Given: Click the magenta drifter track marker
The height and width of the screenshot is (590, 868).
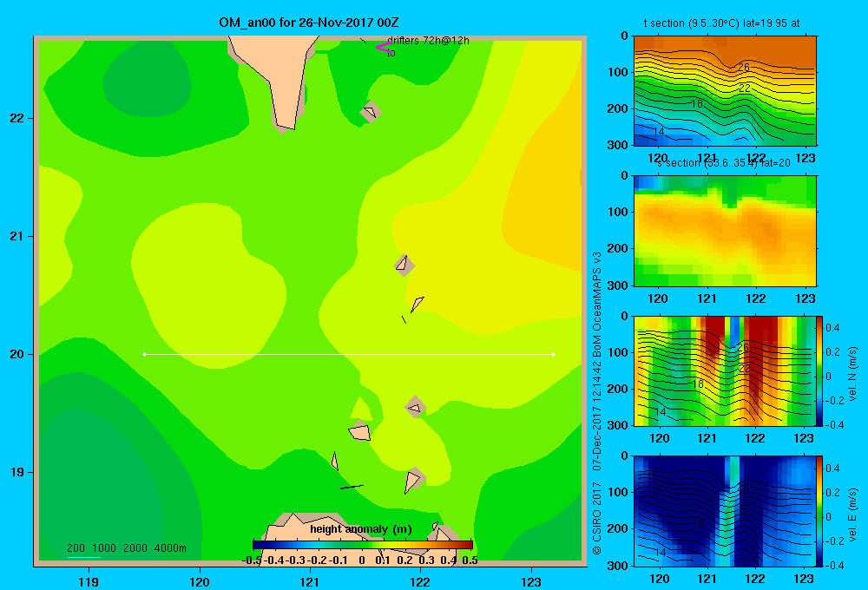Looking at the screenshot, I should coord(385,47).
